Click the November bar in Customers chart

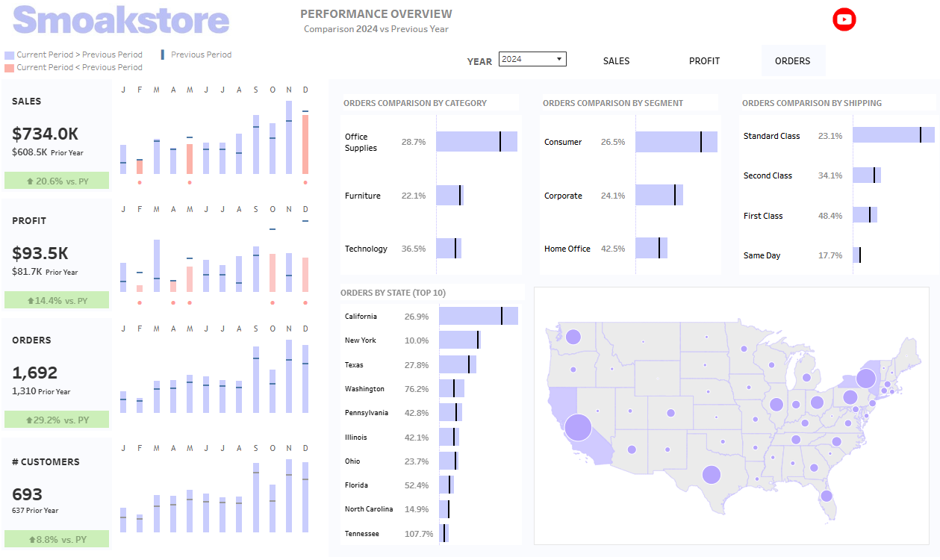point(289,496)
